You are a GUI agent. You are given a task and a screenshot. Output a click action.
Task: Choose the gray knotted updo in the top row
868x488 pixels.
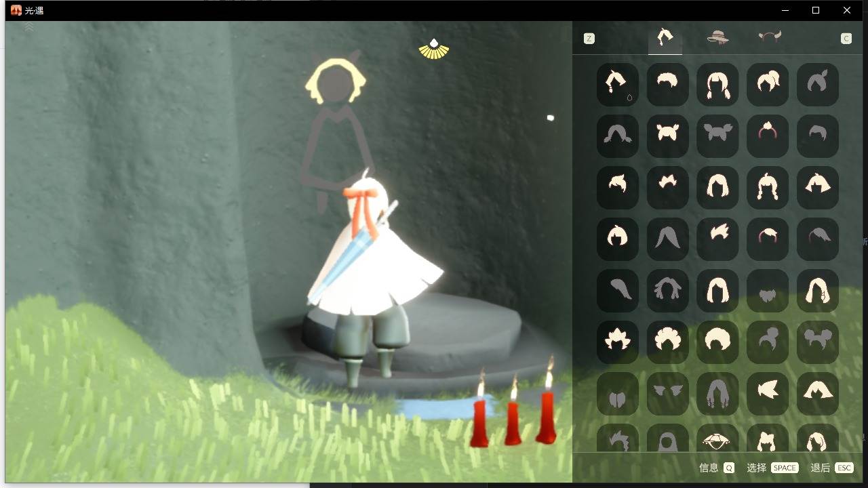(818, 85)
